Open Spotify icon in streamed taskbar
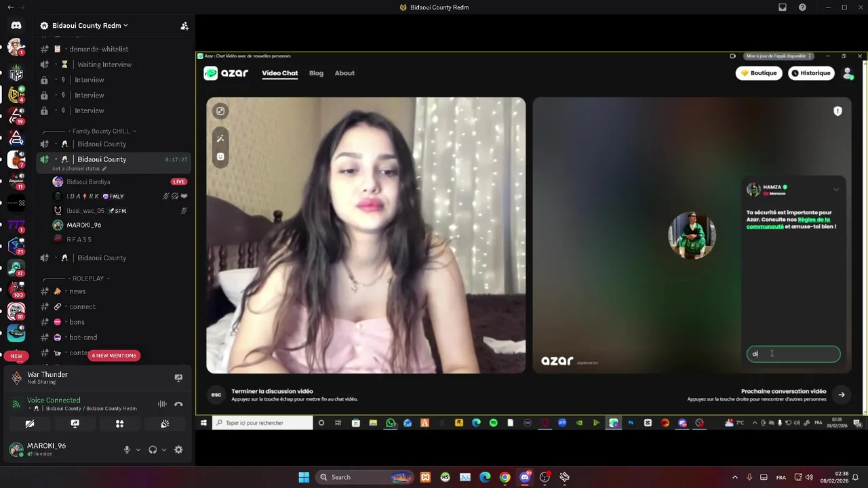The width and height of the screenshot is (868, 488). tap(493, 423)
